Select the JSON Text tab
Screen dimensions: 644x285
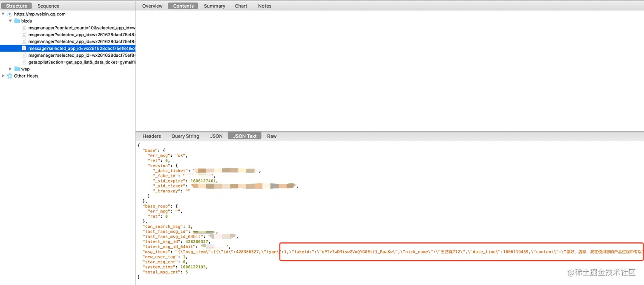click(x=245, y=136)
